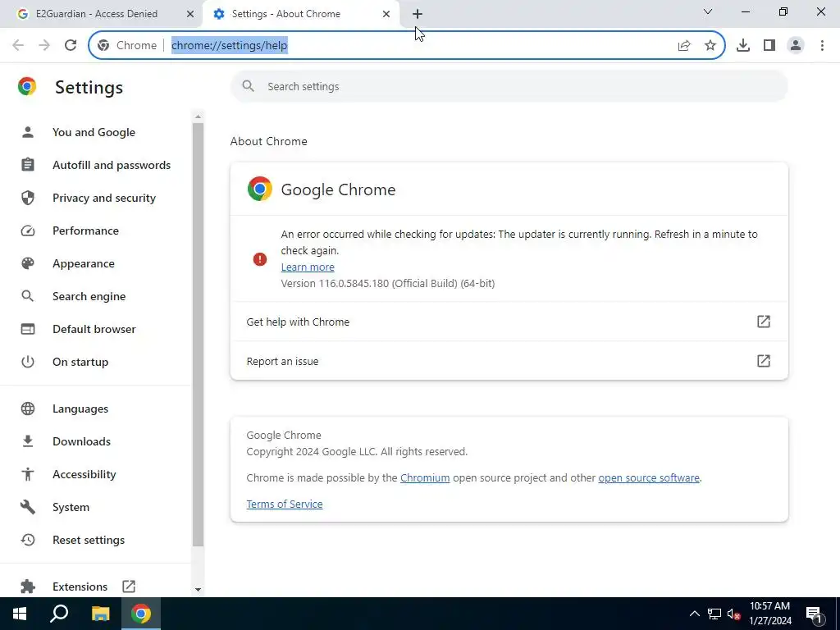The image size is (840, 630).
Task: Click the System wrench icon
Action: coord(27,507)
